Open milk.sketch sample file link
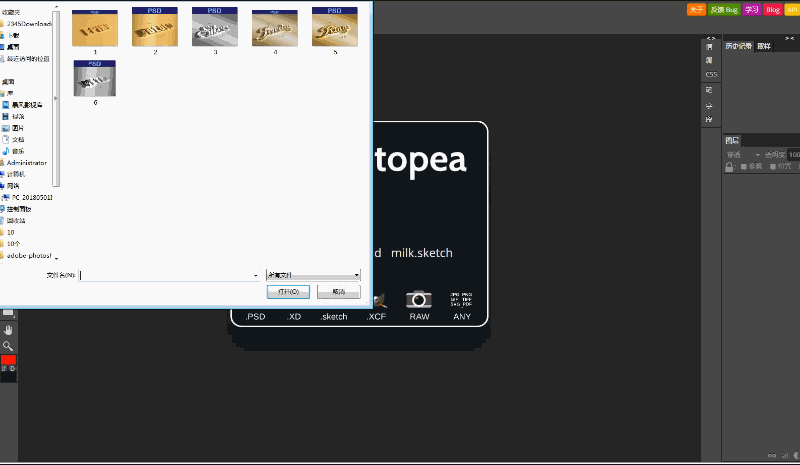Viewport: 800px width, 465px height. click(x=421, y=253)
